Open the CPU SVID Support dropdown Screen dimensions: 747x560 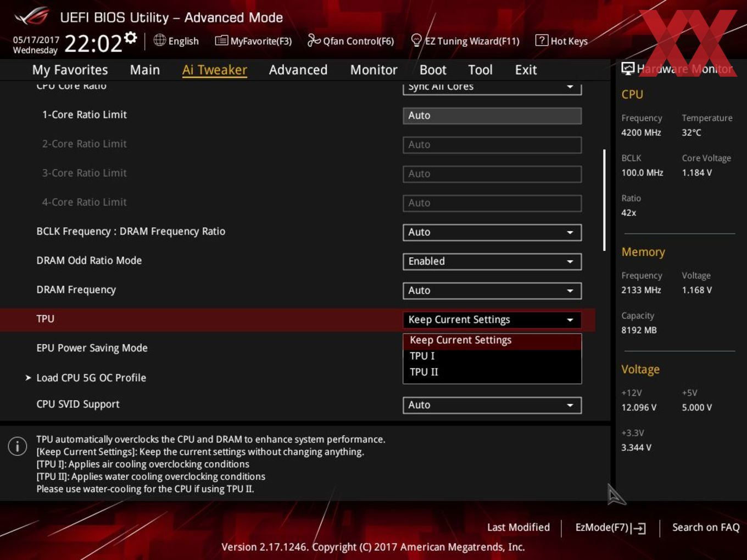(x=492, y=405)
